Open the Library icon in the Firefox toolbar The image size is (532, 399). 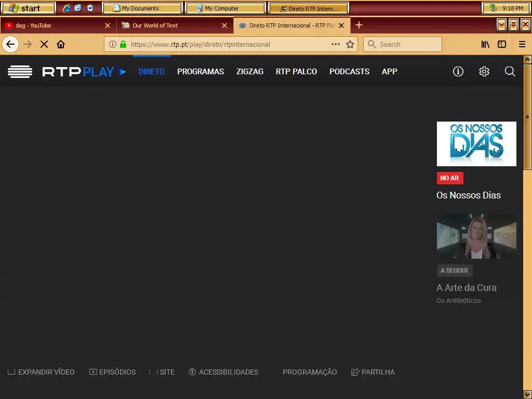(485, 44)
